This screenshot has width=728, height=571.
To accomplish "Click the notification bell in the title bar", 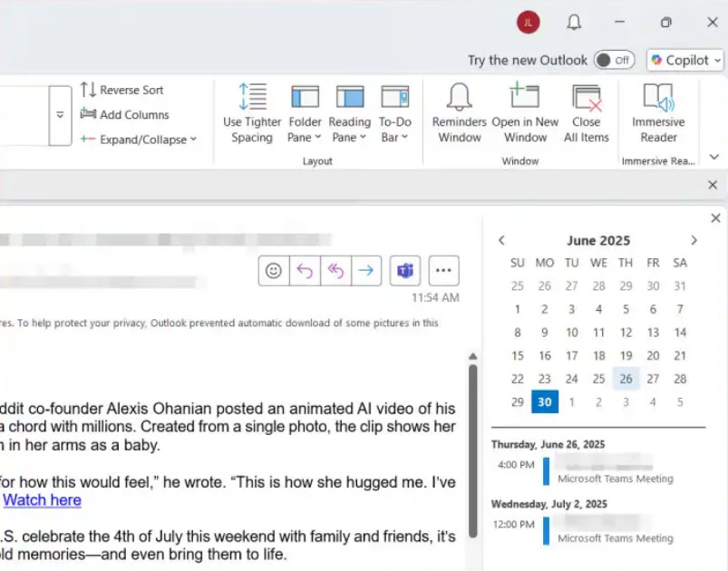I will coord(574,22).
